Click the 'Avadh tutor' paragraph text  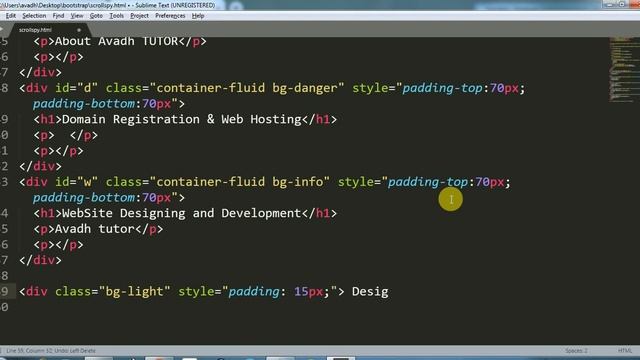95,229
